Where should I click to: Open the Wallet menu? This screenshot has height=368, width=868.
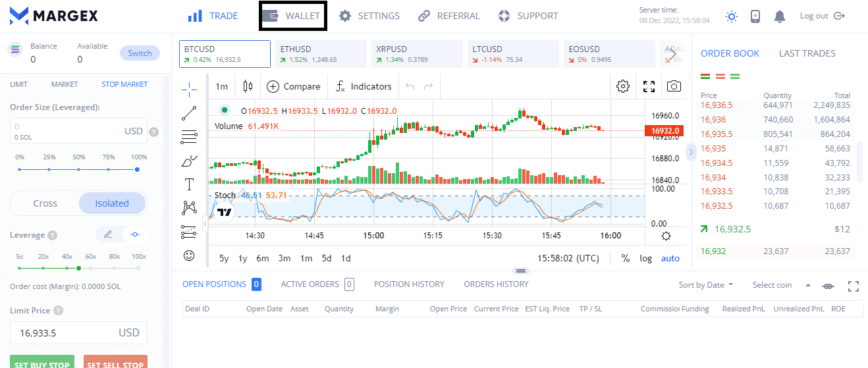293,16
